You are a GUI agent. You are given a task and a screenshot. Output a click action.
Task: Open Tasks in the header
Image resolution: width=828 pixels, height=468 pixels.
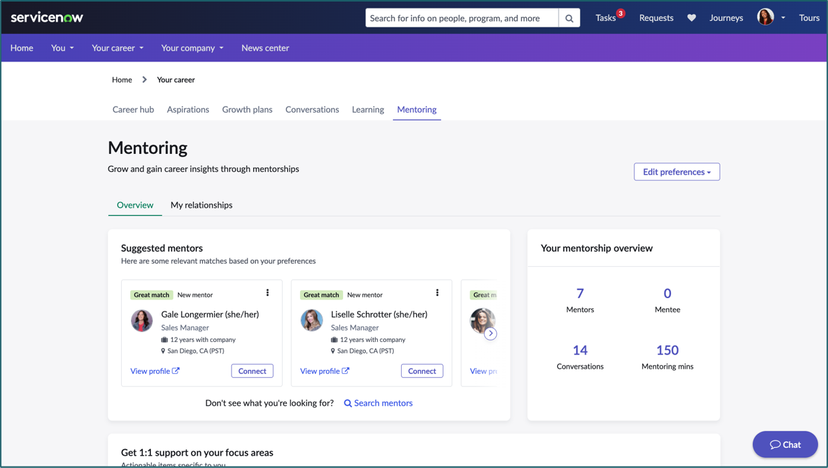605,18
